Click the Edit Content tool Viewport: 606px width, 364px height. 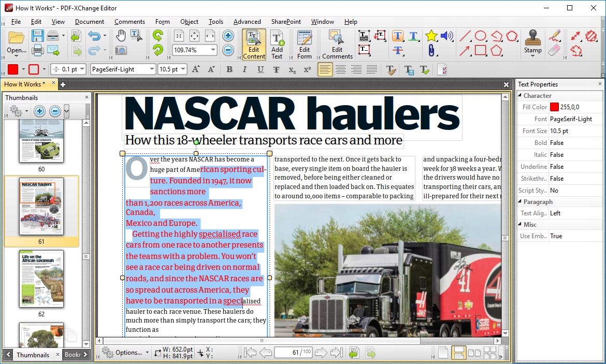[x=254, y=45]
